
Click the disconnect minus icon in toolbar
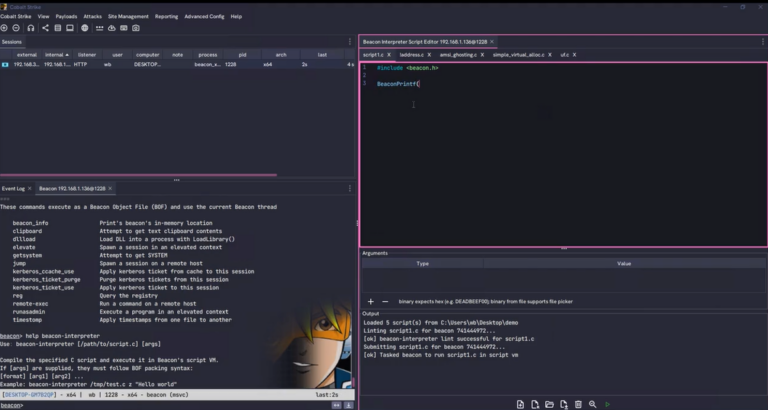click(16, 28)
